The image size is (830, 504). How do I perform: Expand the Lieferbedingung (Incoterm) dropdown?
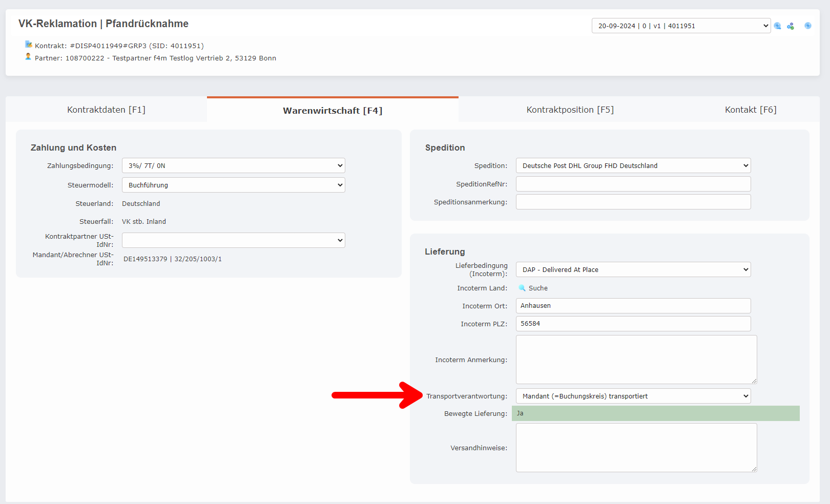point(633,269)
